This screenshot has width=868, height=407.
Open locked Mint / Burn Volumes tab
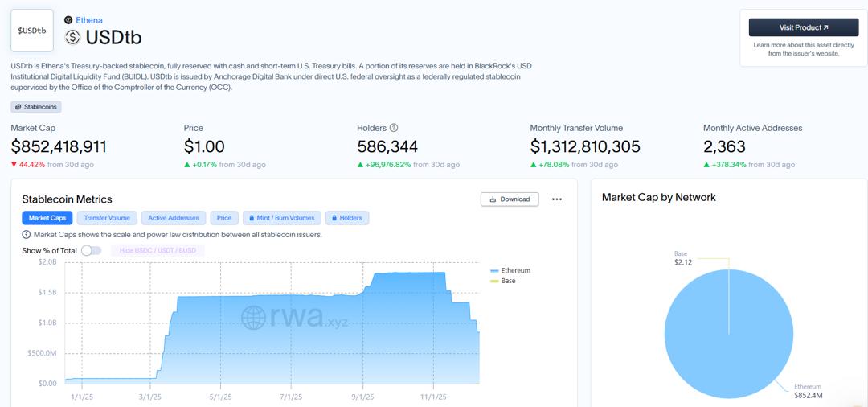pos(282,218)
